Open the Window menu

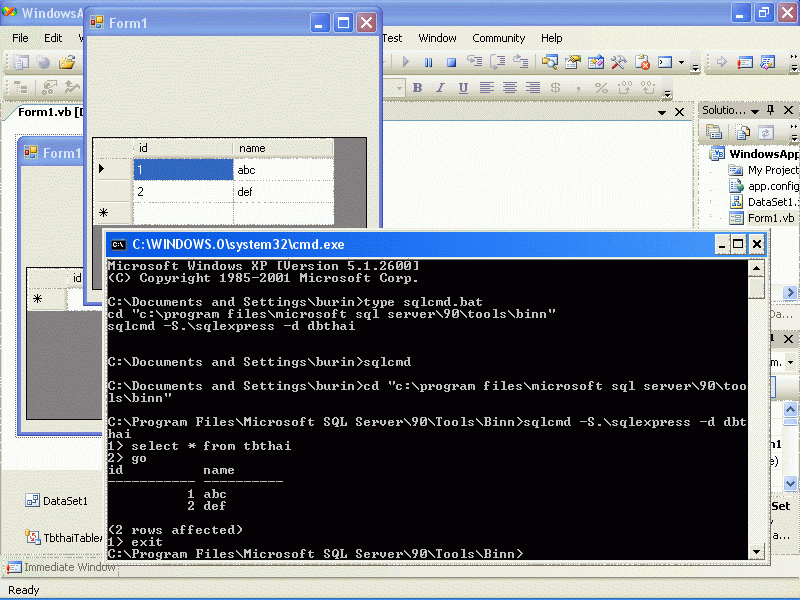[437, 38]
